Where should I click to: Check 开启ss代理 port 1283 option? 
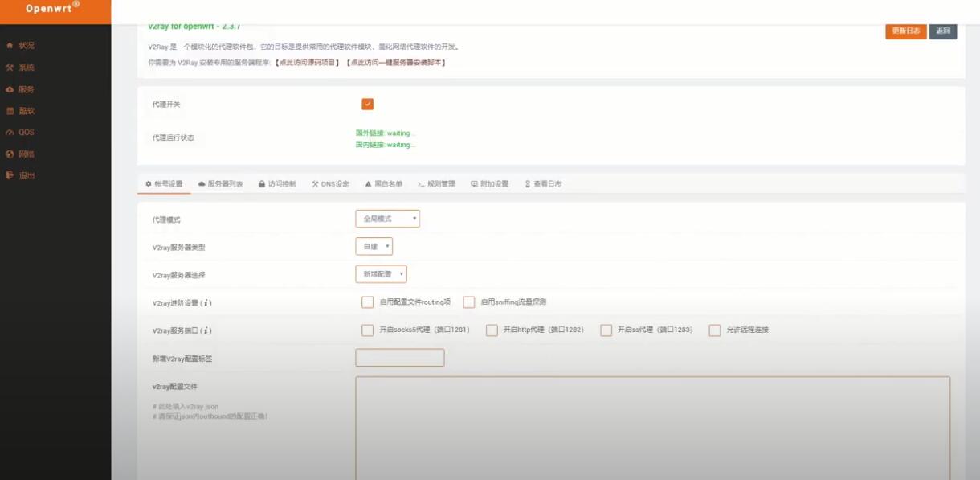coord(606,330)
